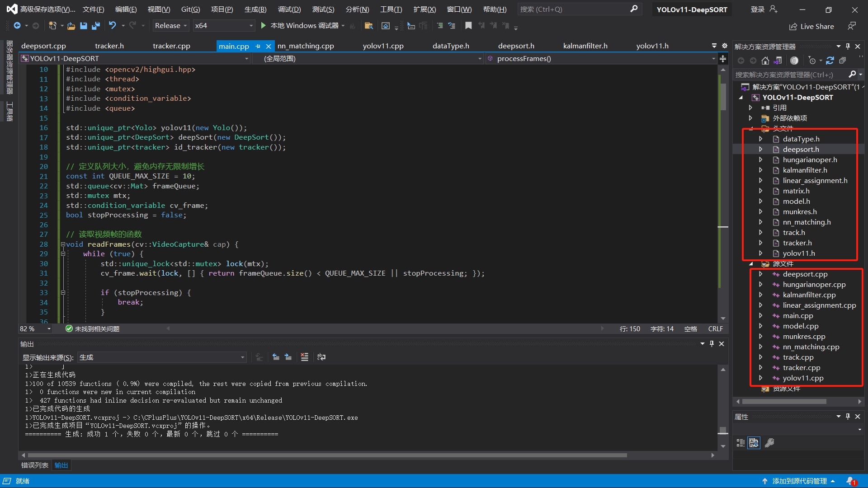This screenshot has width=868, height=488.
Task: Click the save all files icon
Action: pyautogui.click(x=95, y=26)
